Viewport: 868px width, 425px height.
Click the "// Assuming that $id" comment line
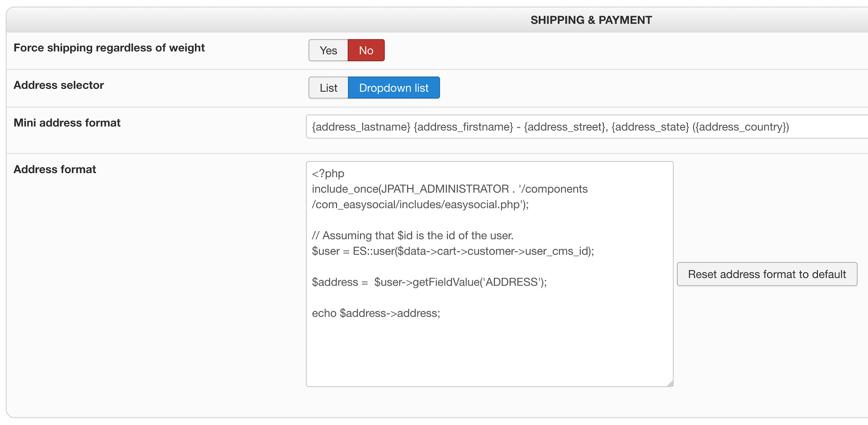pyautogui.click(x=412, y=236)
